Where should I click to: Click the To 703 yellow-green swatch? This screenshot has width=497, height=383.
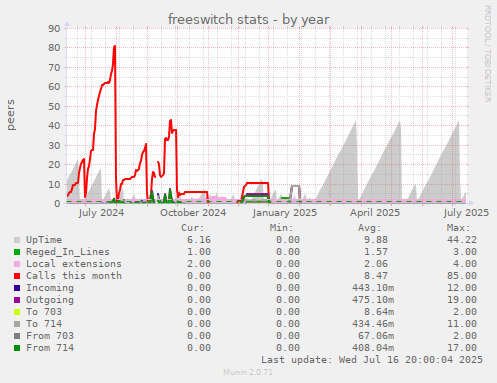tap(17, 312)
